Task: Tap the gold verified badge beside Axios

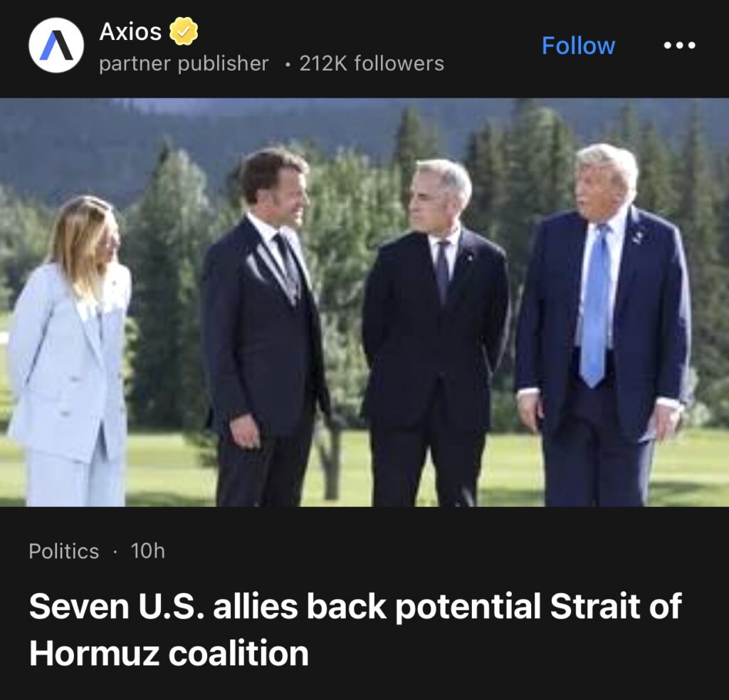Action: point(183,31)
